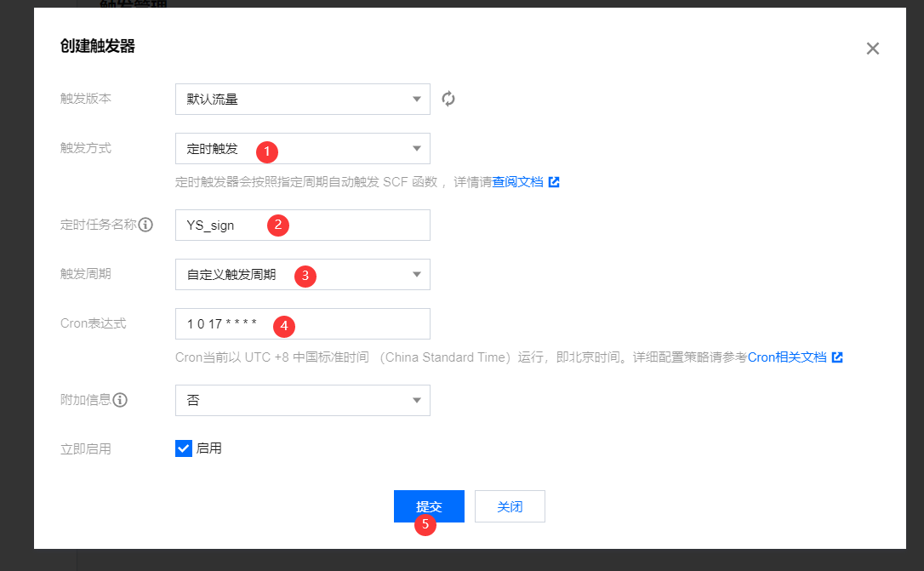
Task: Open the 附加信息 dropdown showing 否
Action: [302, 400]
